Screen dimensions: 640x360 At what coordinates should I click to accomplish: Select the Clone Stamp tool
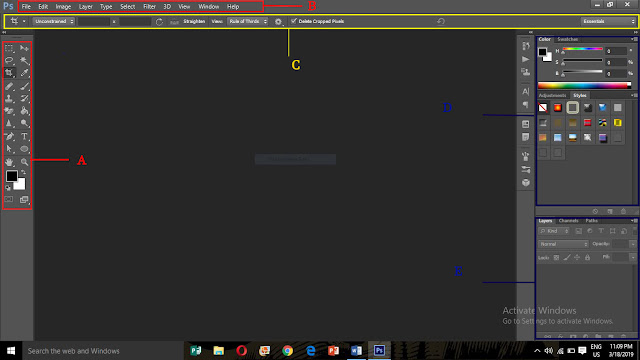9,98
